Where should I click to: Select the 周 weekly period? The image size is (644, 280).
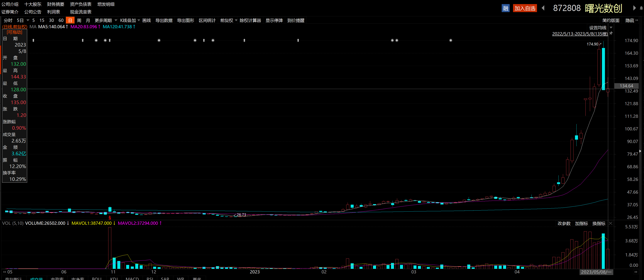[x=79, y=20]
